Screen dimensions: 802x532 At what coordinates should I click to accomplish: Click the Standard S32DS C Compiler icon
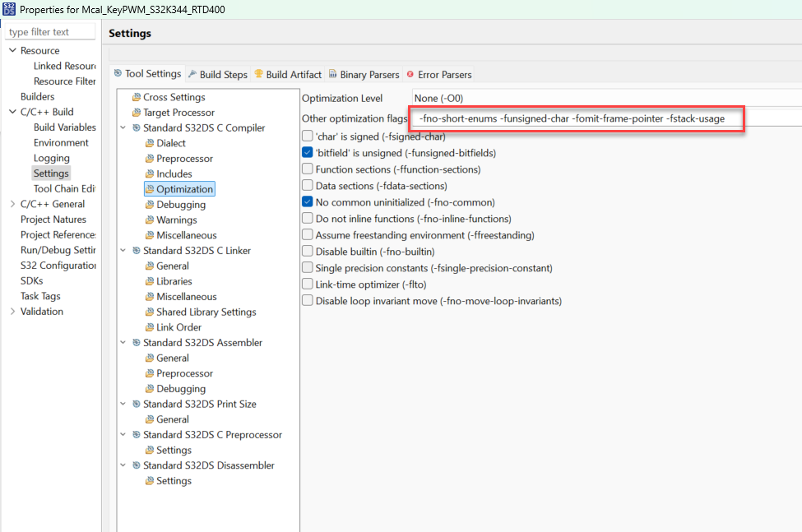137,128
